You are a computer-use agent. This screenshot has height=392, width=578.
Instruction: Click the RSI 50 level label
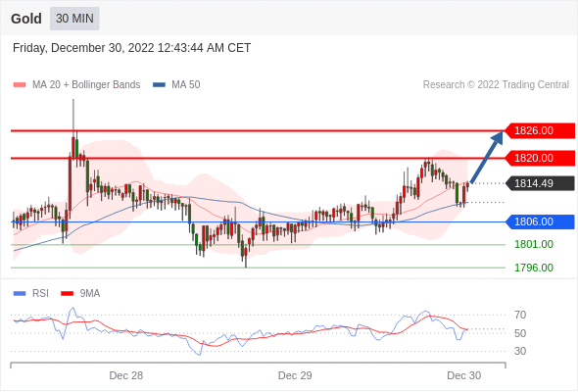520,333
